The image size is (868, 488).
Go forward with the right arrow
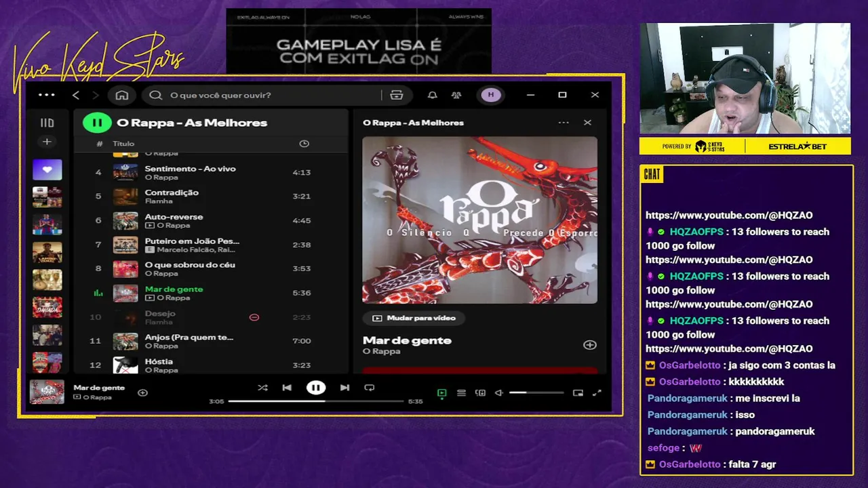click(x=96, y=95)
